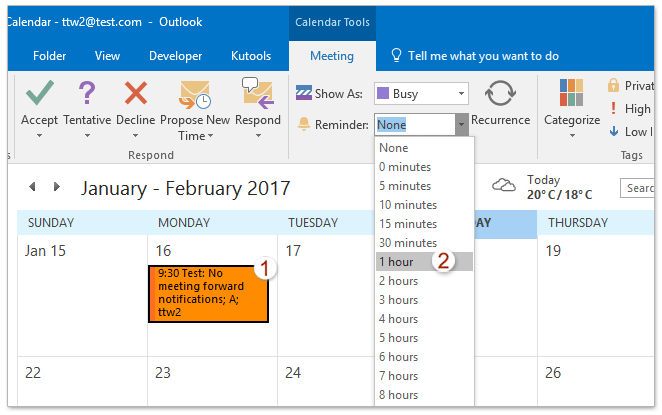The width and height of the screenshot is (662, 415).
Task: Select the day 24 cell
Action: (326, 381)
